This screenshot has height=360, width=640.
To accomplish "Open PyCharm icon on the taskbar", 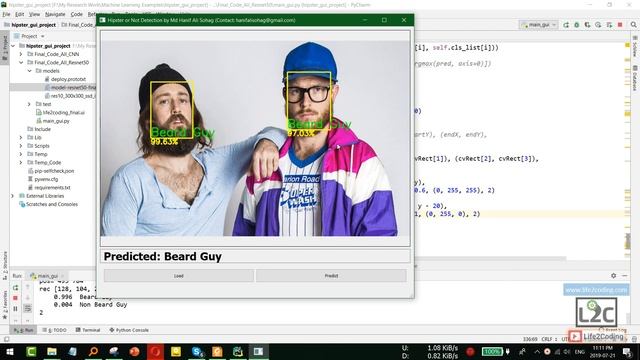I will point(238,351).
